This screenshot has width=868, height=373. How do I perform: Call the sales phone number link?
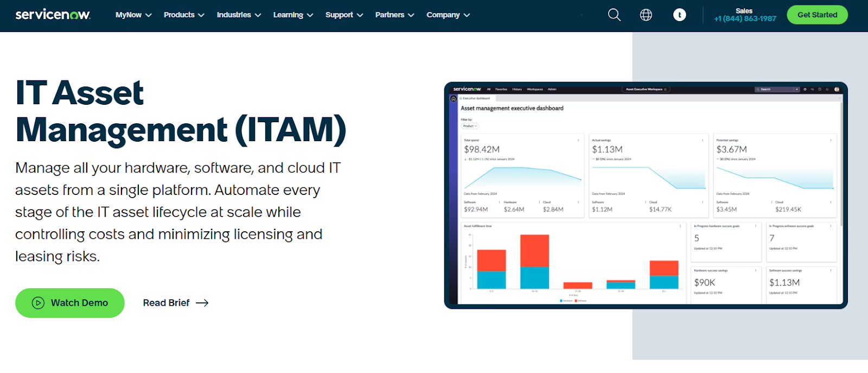coord(745,18)
